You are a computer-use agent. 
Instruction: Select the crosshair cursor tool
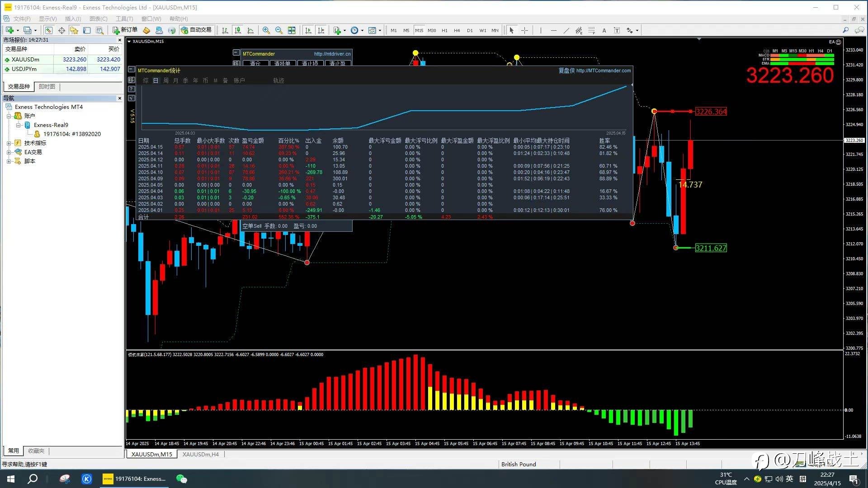[524, 30]
